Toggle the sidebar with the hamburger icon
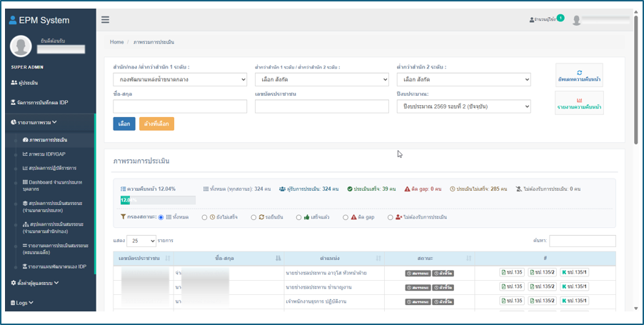The height and width of the screenshot is (325, 644). click(x=105, y=20)
